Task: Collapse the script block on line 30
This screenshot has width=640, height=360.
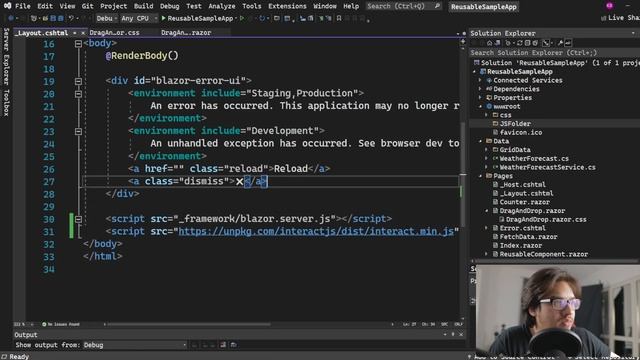Action: (x=78, y=219)
